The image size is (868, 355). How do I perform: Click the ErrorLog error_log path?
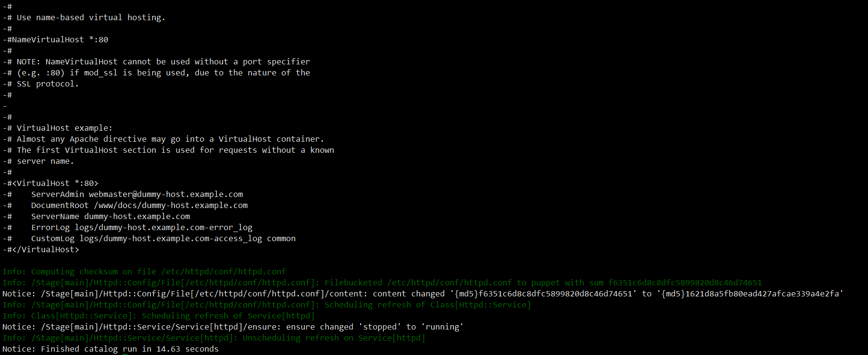click(x=164, y=227)
